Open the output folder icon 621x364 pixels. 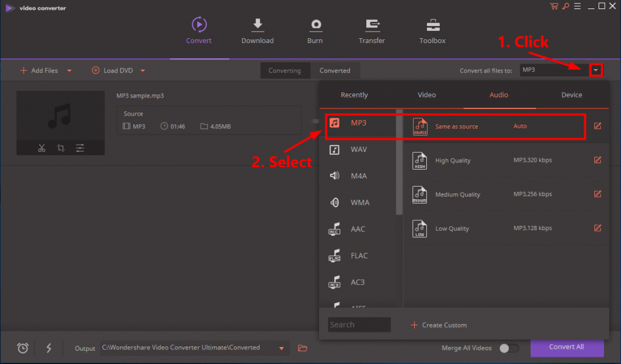pyautogui.click(x=303, y=348)
